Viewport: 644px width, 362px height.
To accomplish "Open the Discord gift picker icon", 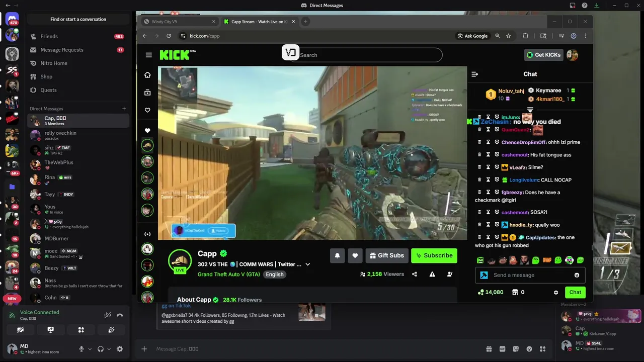I will [x=489, y=349].
